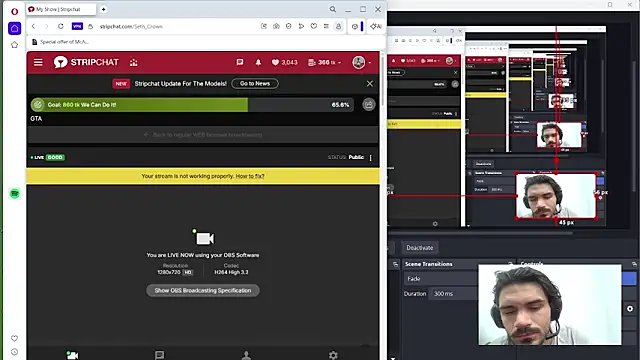The image size is (640, 360).
Task: Click the webcam source in OBS preview
Action: click(556, 196)
